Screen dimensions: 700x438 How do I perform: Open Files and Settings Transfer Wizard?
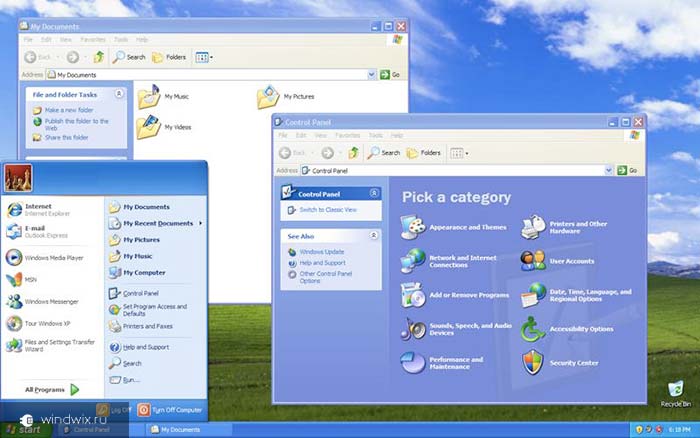click(50, 345)
